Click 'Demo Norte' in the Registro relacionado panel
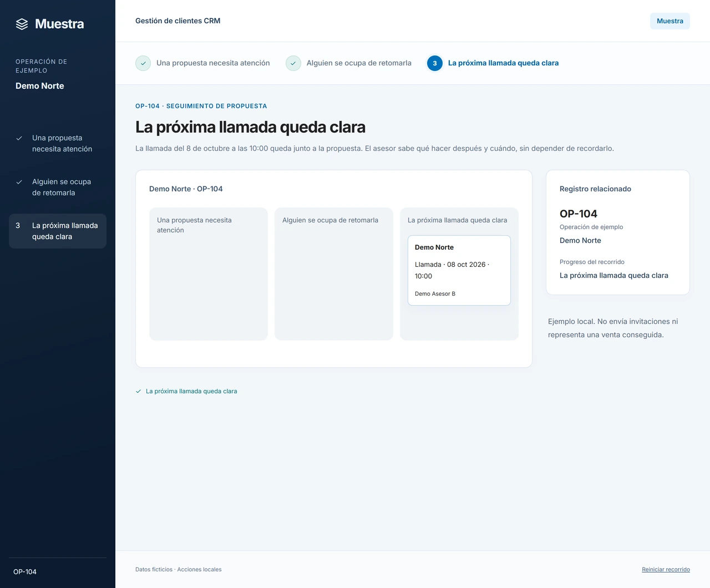 point(580,241)
